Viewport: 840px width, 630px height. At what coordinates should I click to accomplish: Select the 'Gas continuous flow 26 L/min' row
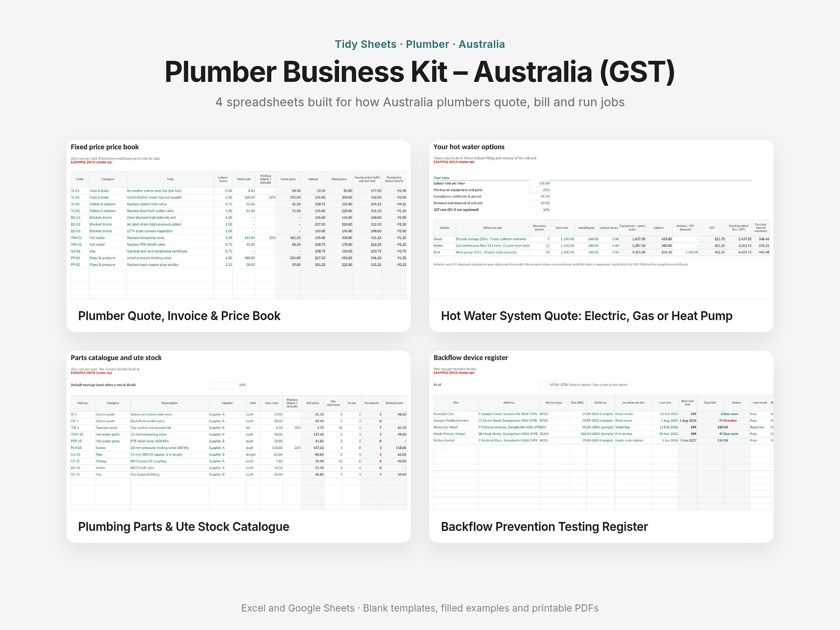pos(601,245)
